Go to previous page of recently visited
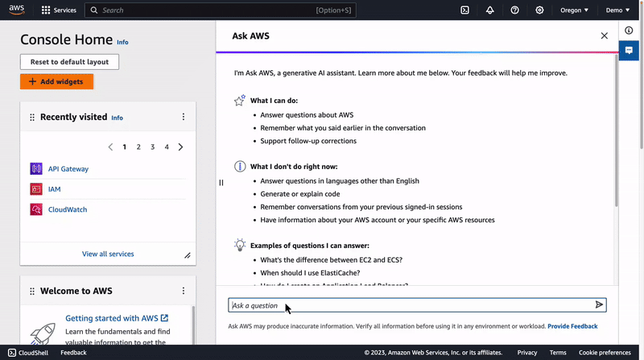 (110, 147)
